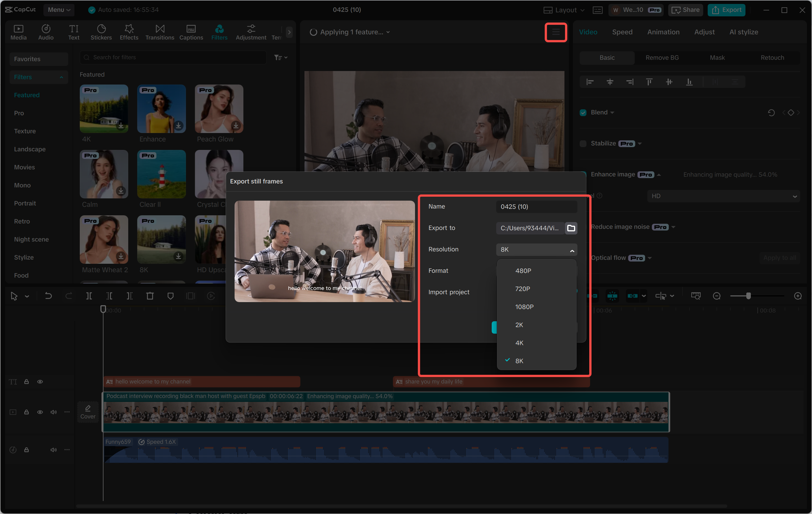Hide the podcast video track with the eye toggle
The width and height of the screenshot is (812, 514).
(x=40, y=412)
